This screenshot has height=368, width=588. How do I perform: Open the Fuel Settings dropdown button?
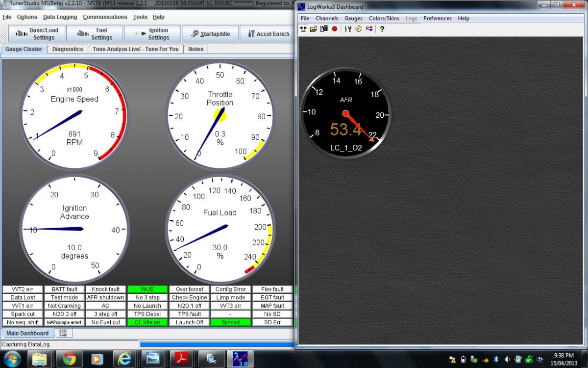pyautogui.click(x=95, y=34)
